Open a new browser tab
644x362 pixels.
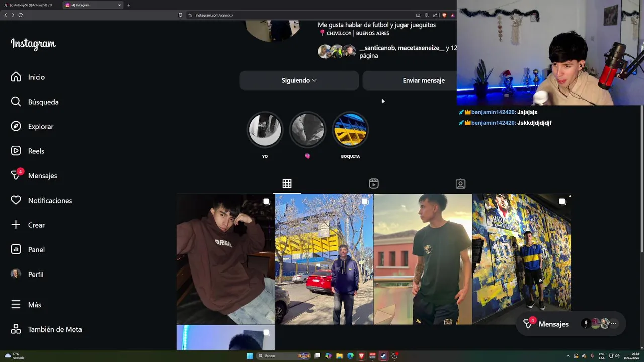click(129, 5)
